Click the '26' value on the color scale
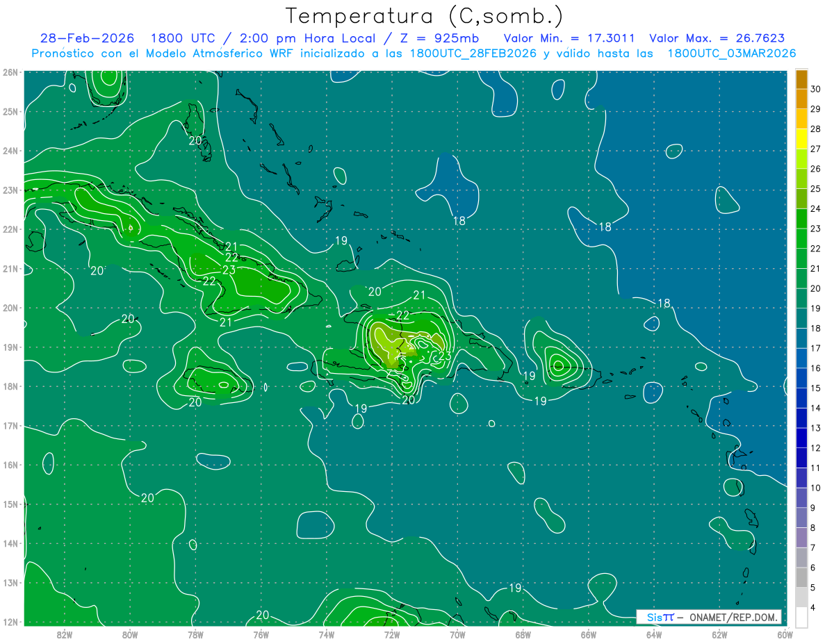834x644 pixels. [x=815, y=169]
